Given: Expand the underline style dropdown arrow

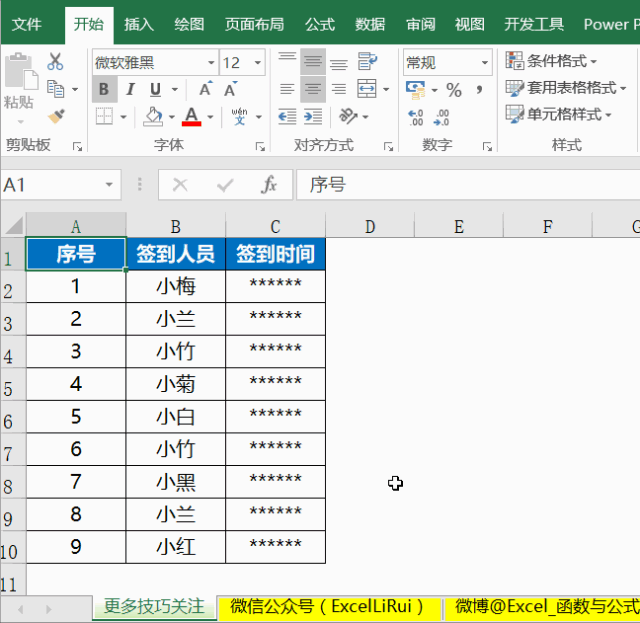Looking at the screenshot, I should pos(175,89).
